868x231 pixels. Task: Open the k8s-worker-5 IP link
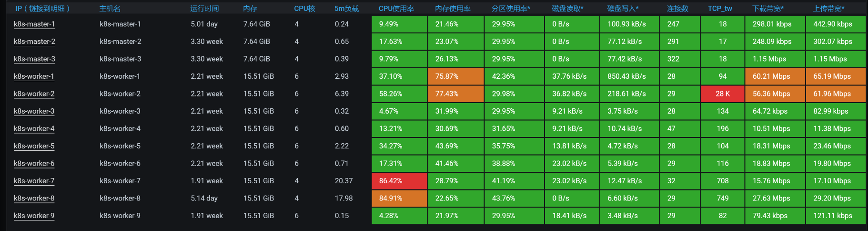[34, 146]
